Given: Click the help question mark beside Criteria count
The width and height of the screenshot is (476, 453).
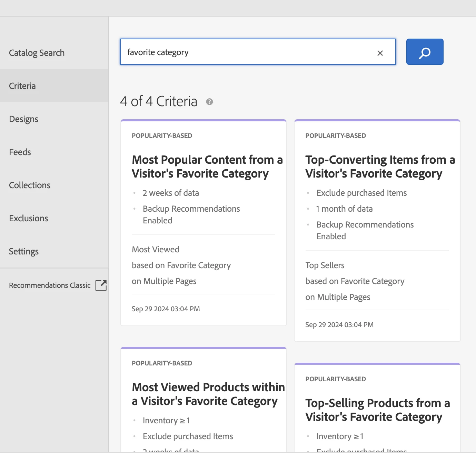Looking at the screenshot, I should click(209, 102).
